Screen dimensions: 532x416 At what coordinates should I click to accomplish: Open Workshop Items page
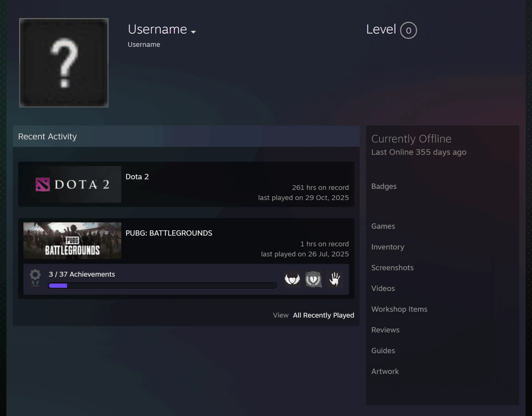coord(399,309)
